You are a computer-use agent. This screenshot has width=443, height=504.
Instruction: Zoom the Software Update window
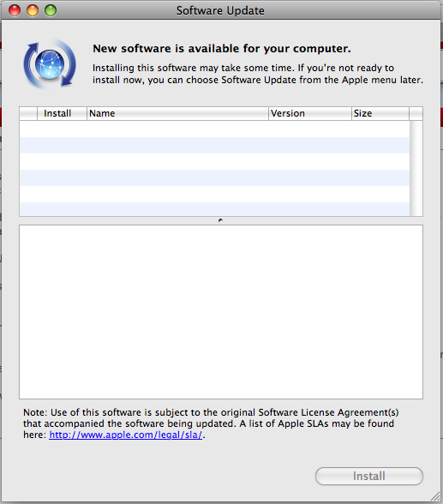tap(51, 10)
